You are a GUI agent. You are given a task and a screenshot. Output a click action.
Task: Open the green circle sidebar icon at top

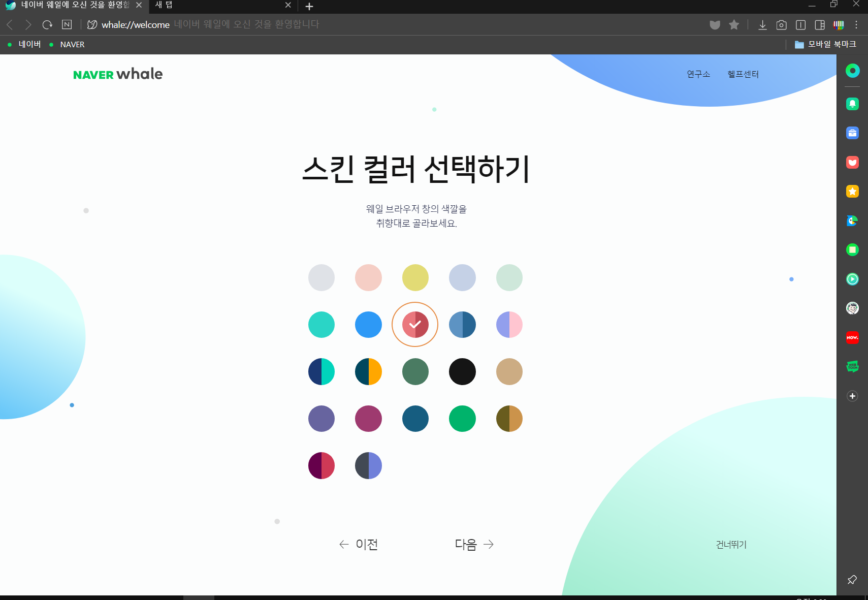[x=852, y=71]
